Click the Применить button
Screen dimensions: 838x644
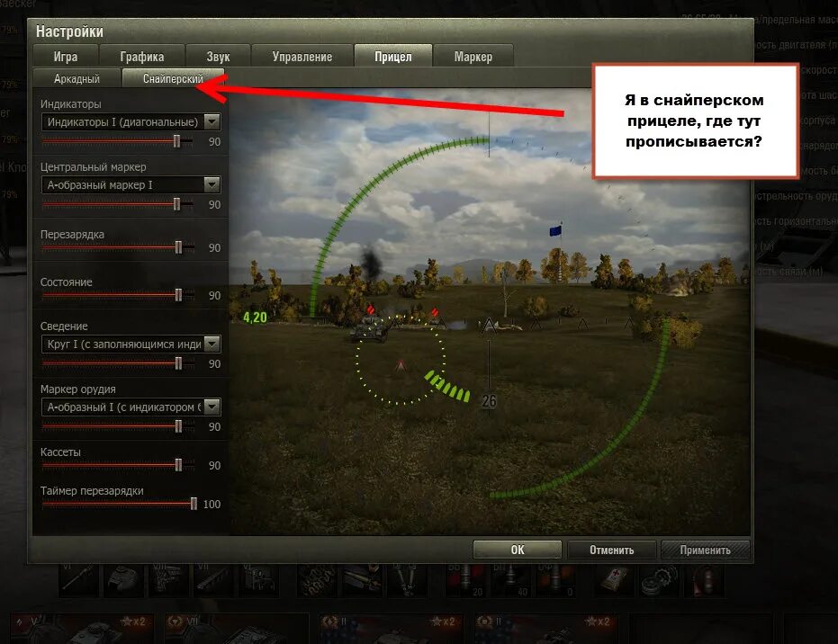[x=706, y=550]
